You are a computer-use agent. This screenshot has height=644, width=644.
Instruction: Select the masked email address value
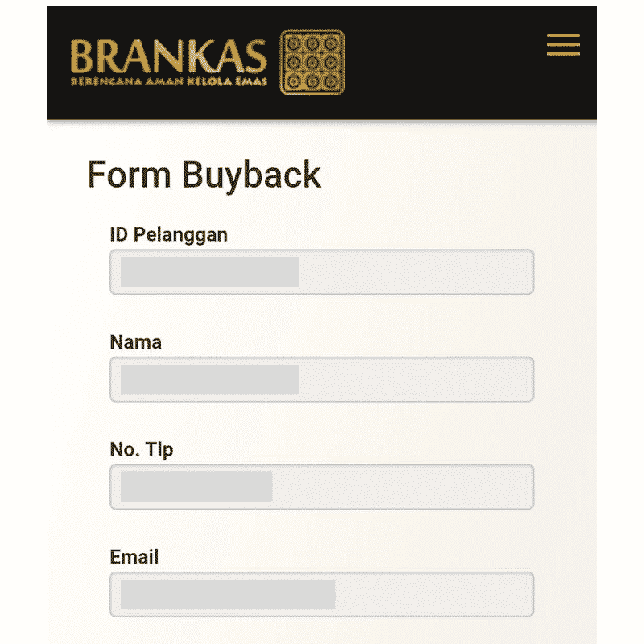click(228, 594)
